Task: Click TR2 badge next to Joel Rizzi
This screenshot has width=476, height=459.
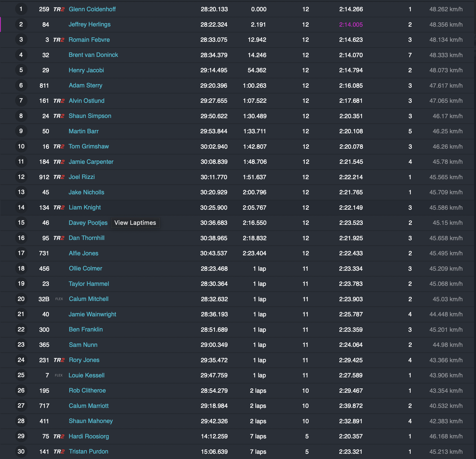Action: coord(59,177)
